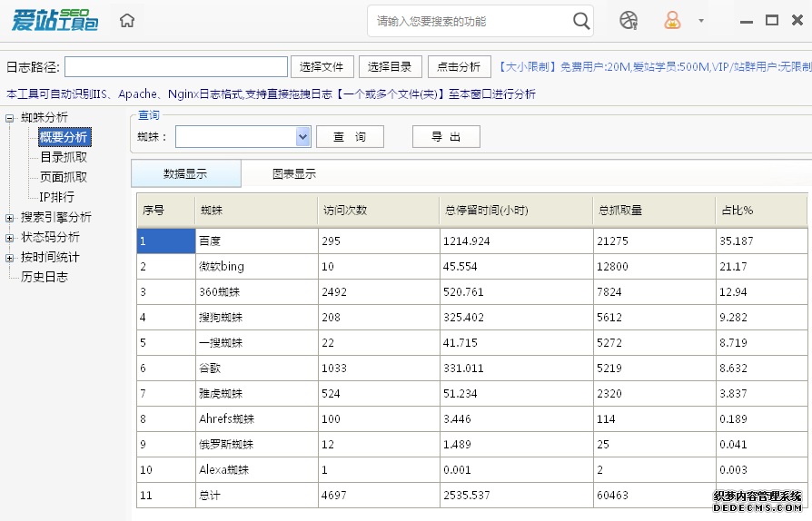Select 目录抓取 in the tree
This screenshot has height=521, width=812.
64,157
